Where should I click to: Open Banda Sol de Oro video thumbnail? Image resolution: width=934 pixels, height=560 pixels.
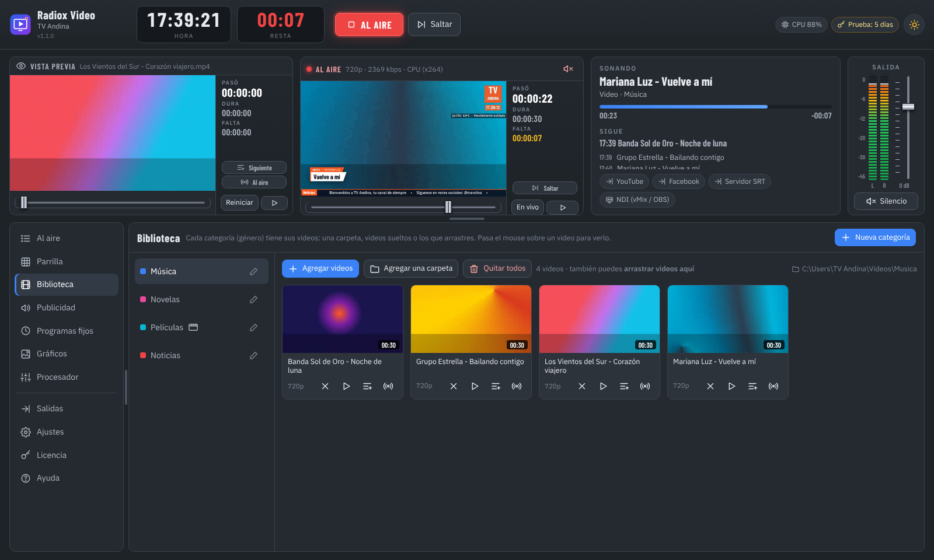tap(343, 319)
